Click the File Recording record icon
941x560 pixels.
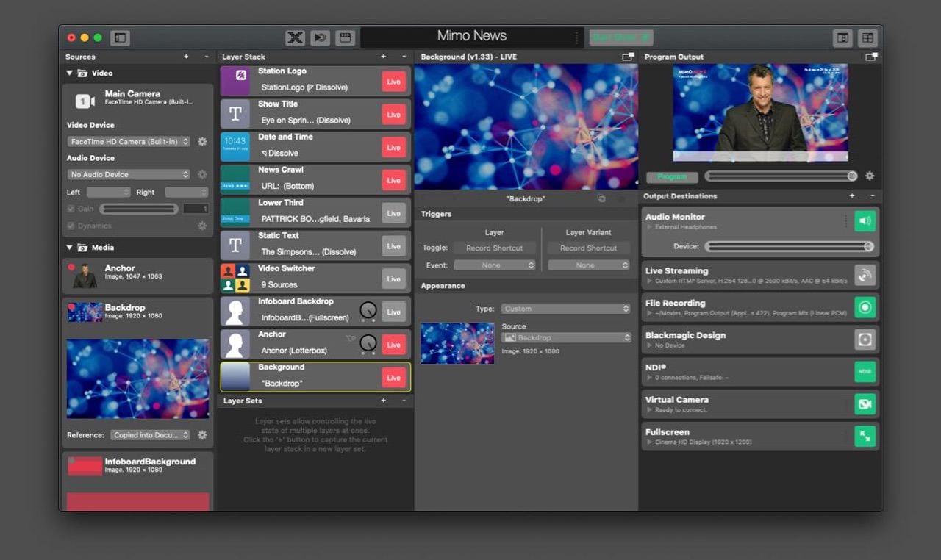pyautogui.click(x=865, y=307)
